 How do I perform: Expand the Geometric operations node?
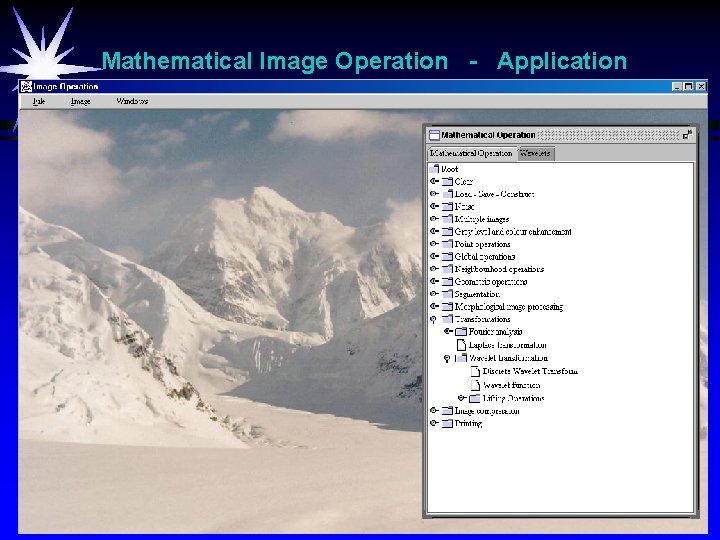[434, 281]
